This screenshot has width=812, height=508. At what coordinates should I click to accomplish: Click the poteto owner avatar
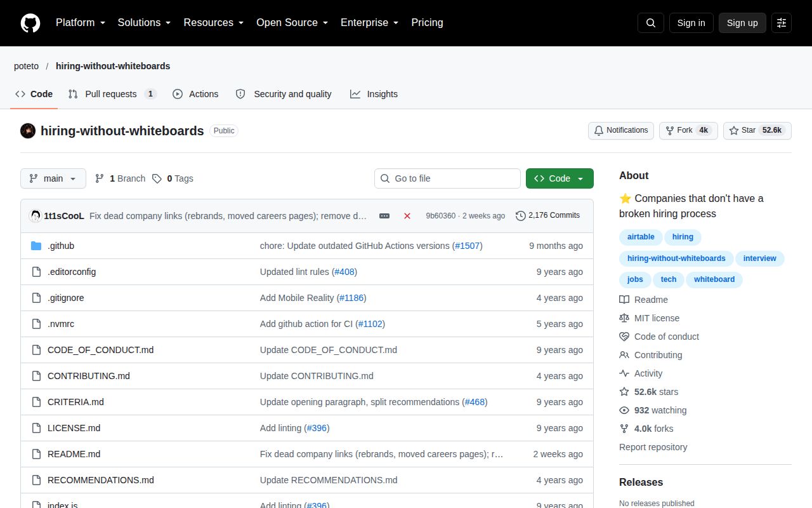point(28,131)
